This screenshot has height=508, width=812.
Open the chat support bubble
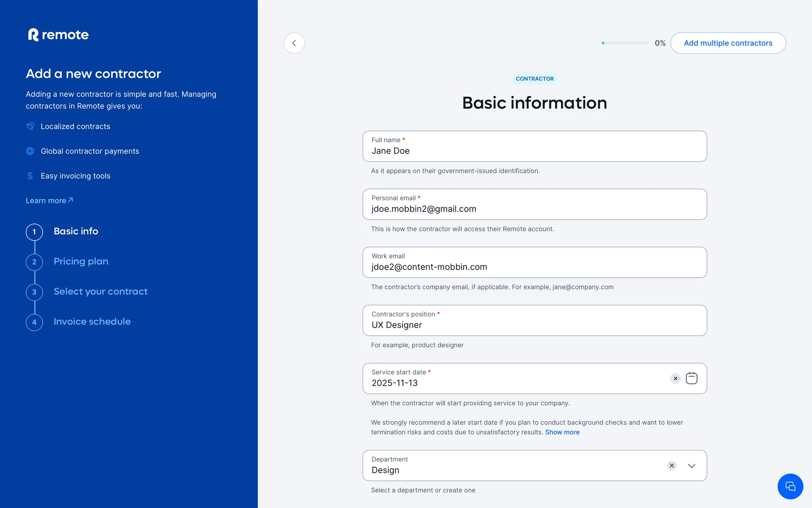pyautogui.click(x=790, y=486)
